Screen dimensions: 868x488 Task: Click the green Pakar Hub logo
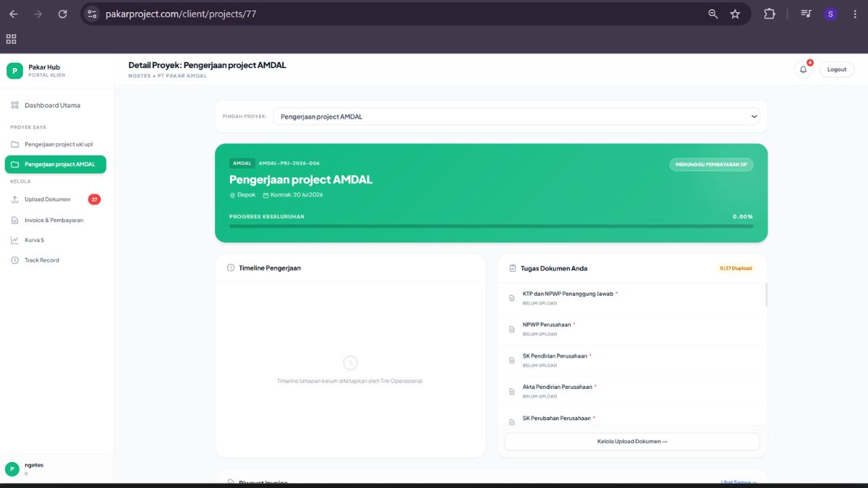[14, 71]
